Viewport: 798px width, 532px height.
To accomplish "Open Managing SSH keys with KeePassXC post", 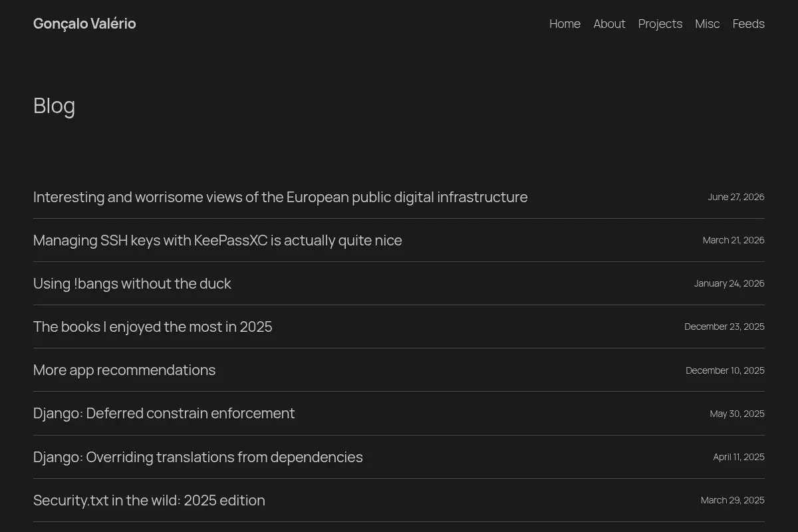I will coord(217,241).
